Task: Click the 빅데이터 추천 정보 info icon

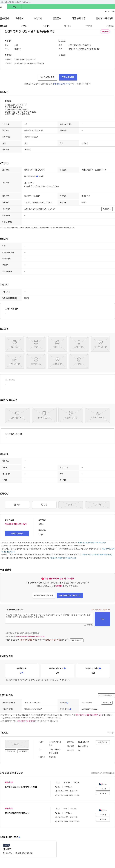Action: [19, 837]
